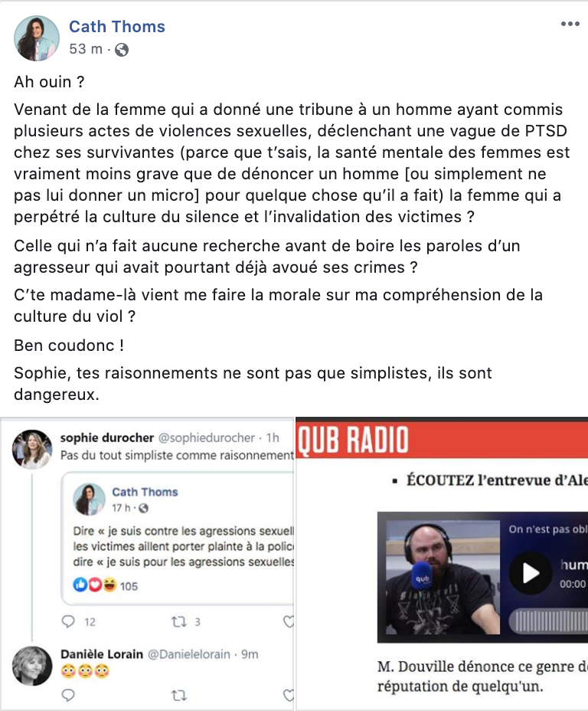
Task: Open Cath Thoms' profile picture at top
Action: (x=37, y=38)
